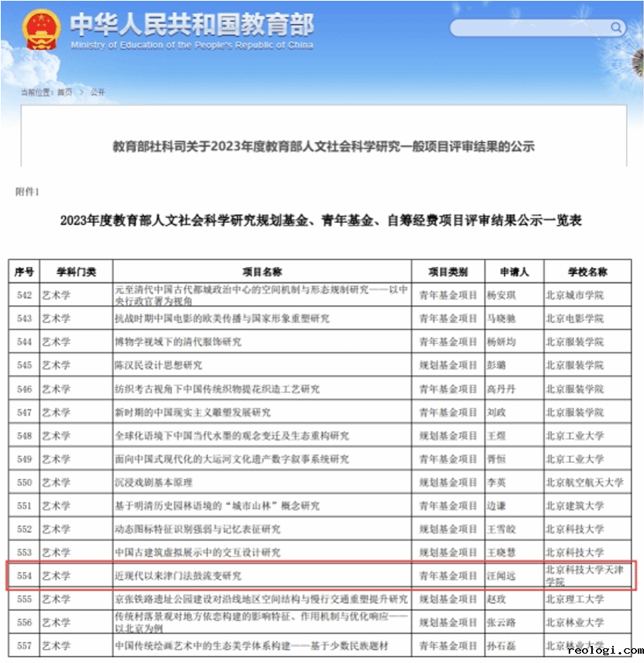Click the 中华人民共和国教育部 site title
The height and width of the screenshot is (663, 644).
[192, 26]
